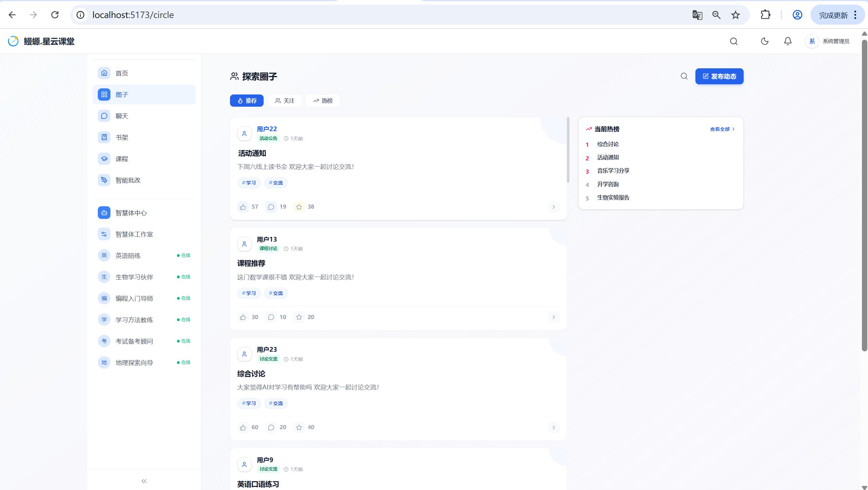868x490 pixels.
Task: Click the 用户13 avatar icon
Action: point(244,244)
